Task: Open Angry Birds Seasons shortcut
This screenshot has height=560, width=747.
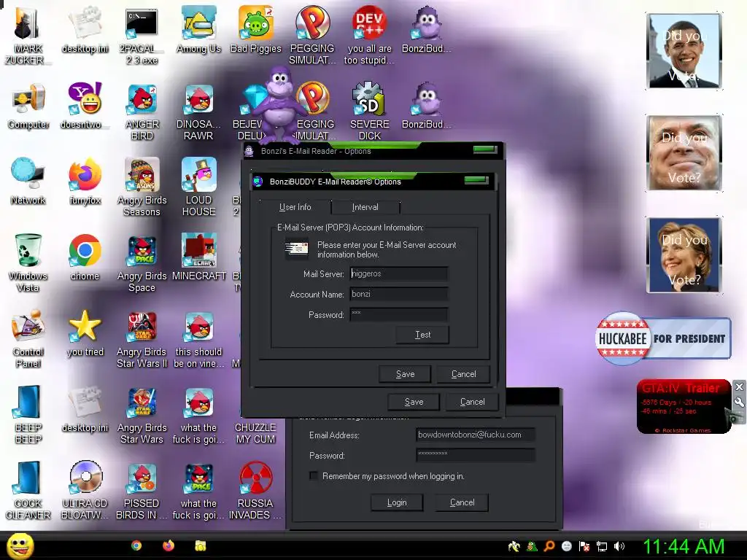Action: (x=142, y=187)
